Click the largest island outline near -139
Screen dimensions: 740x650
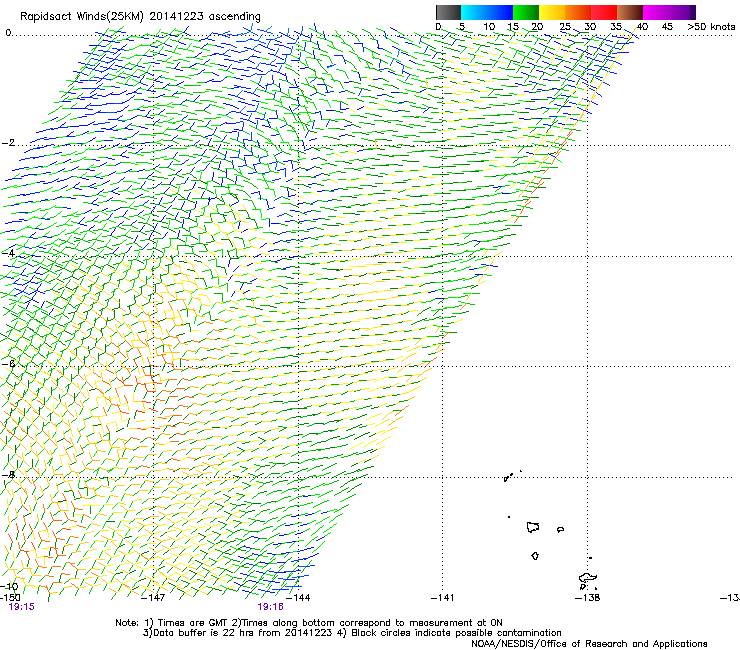[533, 527]
